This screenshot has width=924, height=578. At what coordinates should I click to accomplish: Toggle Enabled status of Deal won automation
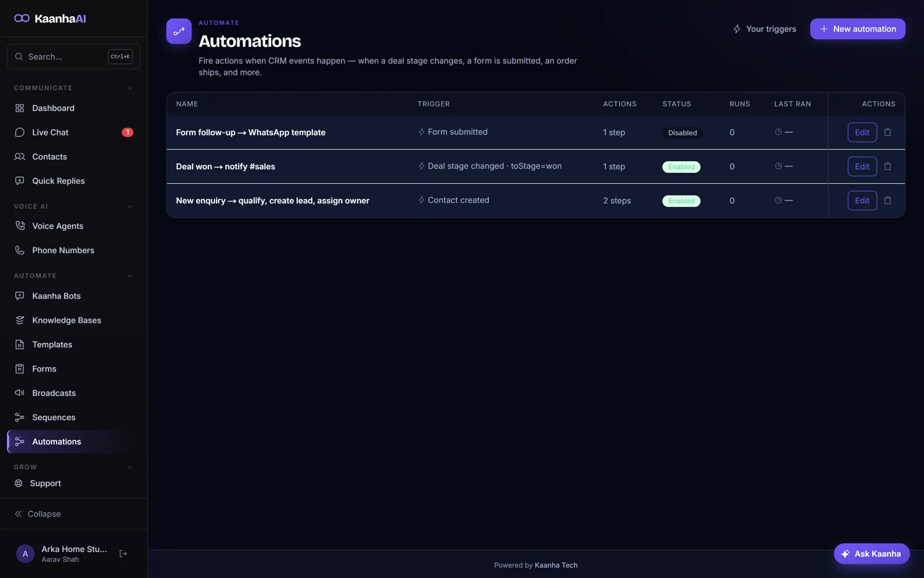[x=681, y=167]
